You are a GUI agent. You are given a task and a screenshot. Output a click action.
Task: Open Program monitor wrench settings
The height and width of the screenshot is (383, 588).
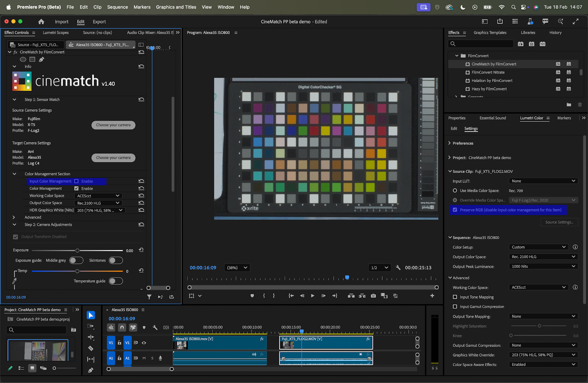pos(398,267)
